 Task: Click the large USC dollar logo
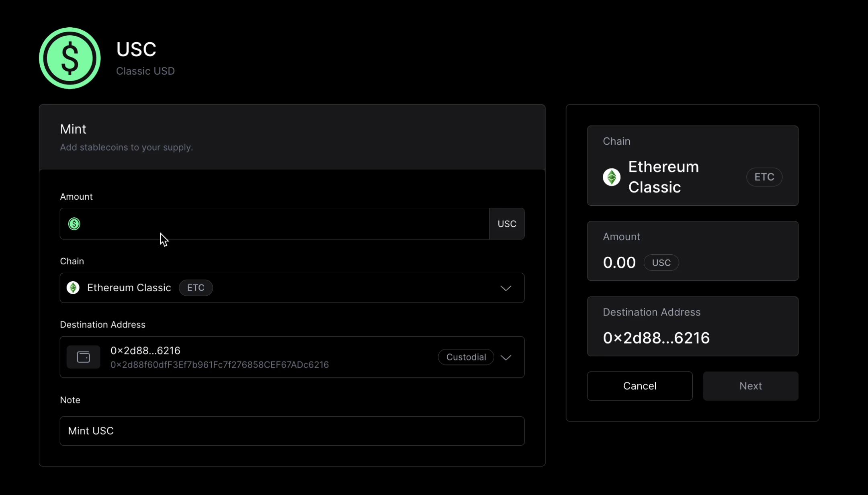[70, 58]
